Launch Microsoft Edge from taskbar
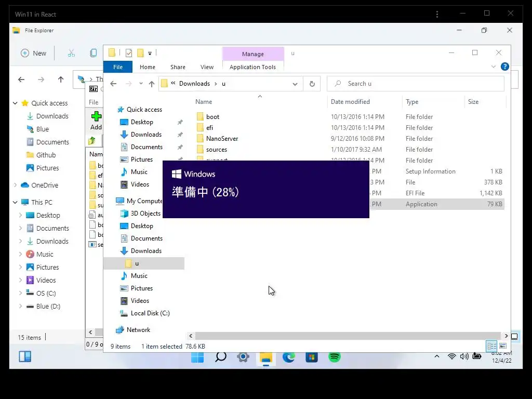Viewport: 532px width, 399px height. coord(289,357)
